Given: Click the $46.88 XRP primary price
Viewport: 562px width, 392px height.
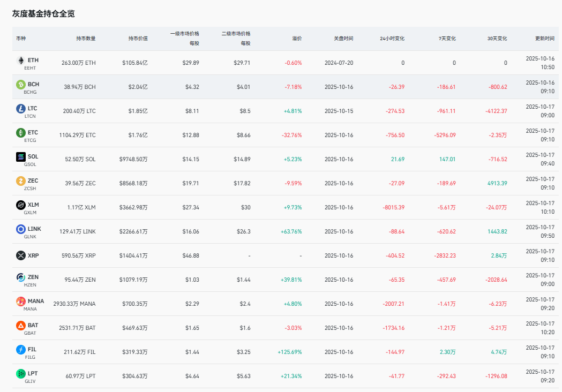Looking at the screenshot, I should pos(191,255).
